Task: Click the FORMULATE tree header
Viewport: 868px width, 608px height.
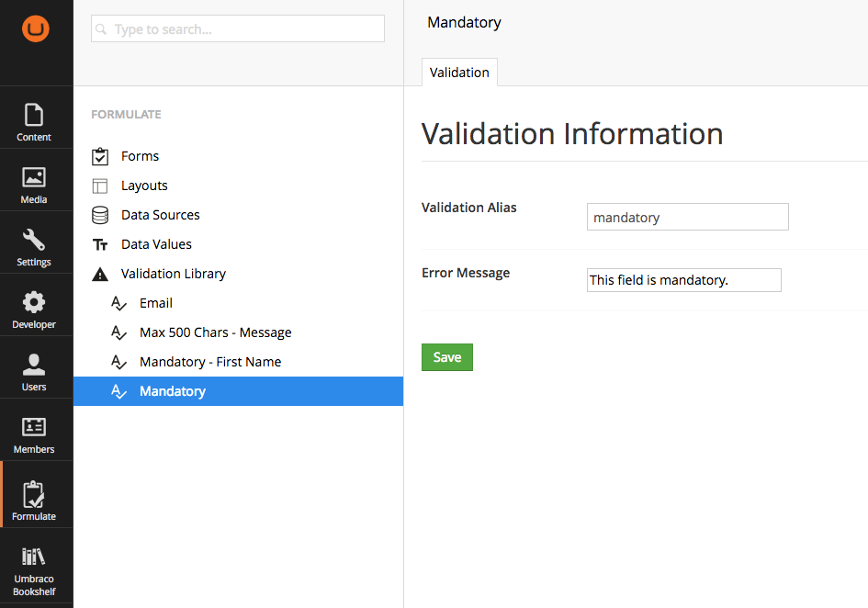Action: click(x=126, y=115)
